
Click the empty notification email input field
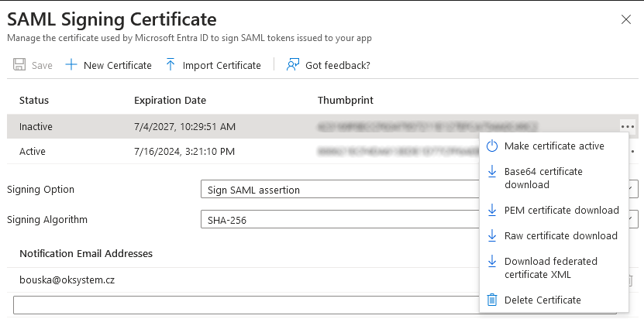point(315,305)
